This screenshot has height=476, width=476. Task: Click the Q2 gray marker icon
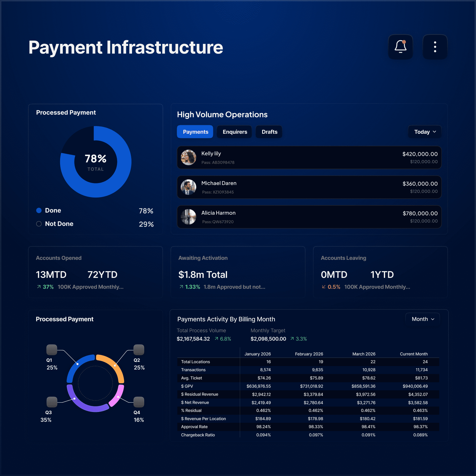point(139,350)
